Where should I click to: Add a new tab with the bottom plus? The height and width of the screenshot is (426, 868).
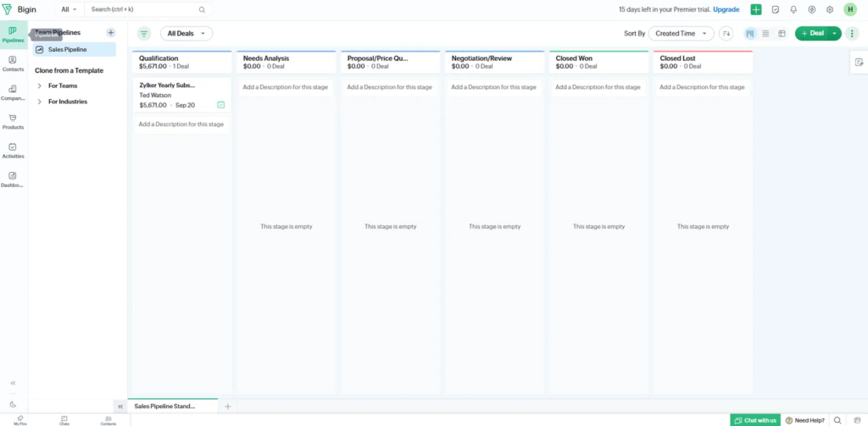click(227, 407)
